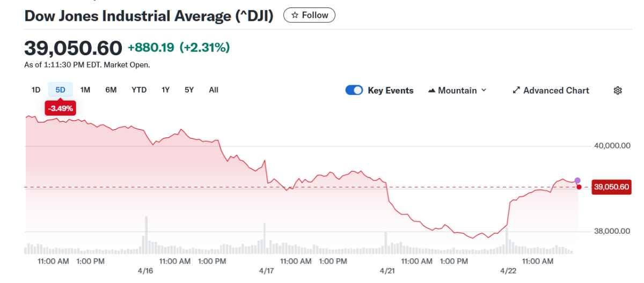Viewport: 644px width, 283px height.
Task: Click the red current price dot
Action: pos(579,187)
